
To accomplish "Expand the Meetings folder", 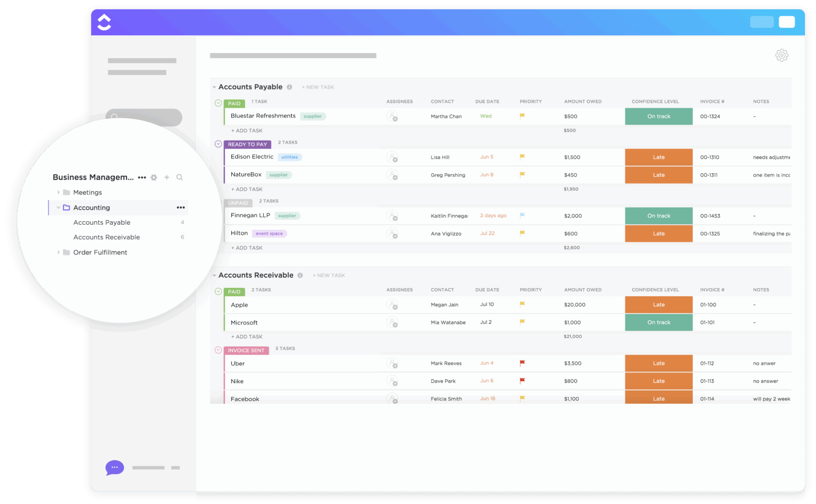I will coord(59,192).
